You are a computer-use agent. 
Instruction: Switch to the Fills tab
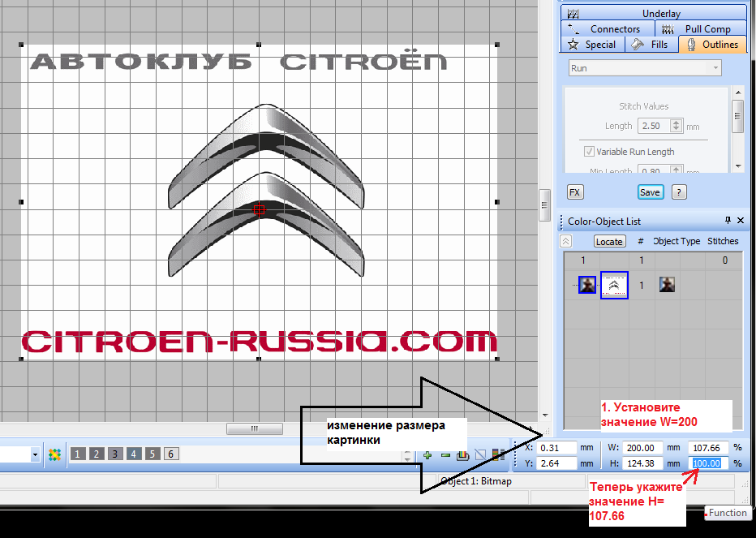(x=651, y=45)
